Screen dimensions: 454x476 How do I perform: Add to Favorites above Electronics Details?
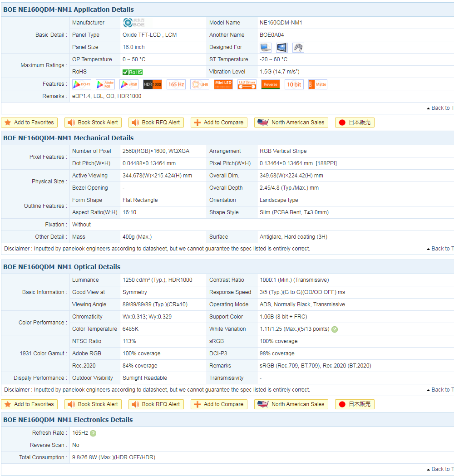pos(30,404)
